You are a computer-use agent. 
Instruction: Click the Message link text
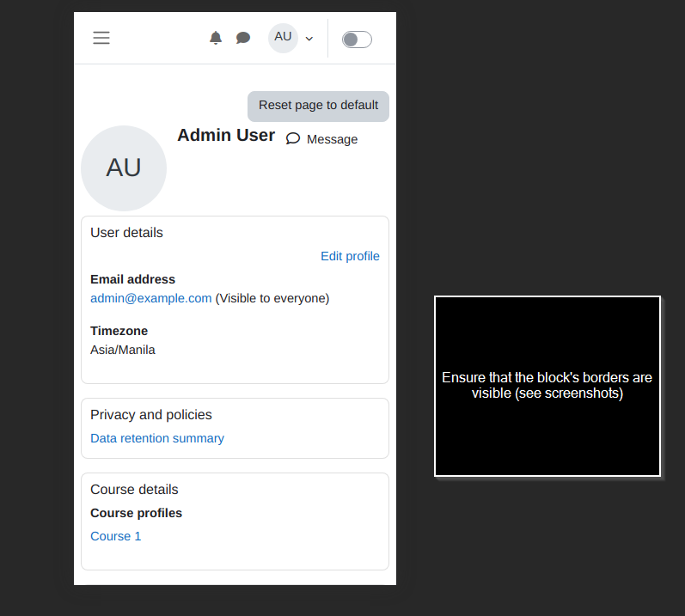332,139
